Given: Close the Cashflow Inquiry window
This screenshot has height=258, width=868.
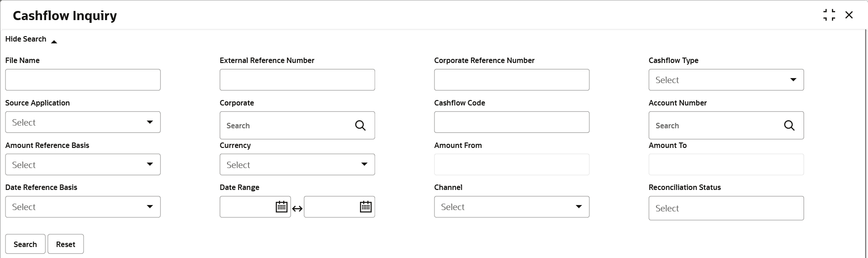Looking at the screenshot, I should [x=849, y=15].
